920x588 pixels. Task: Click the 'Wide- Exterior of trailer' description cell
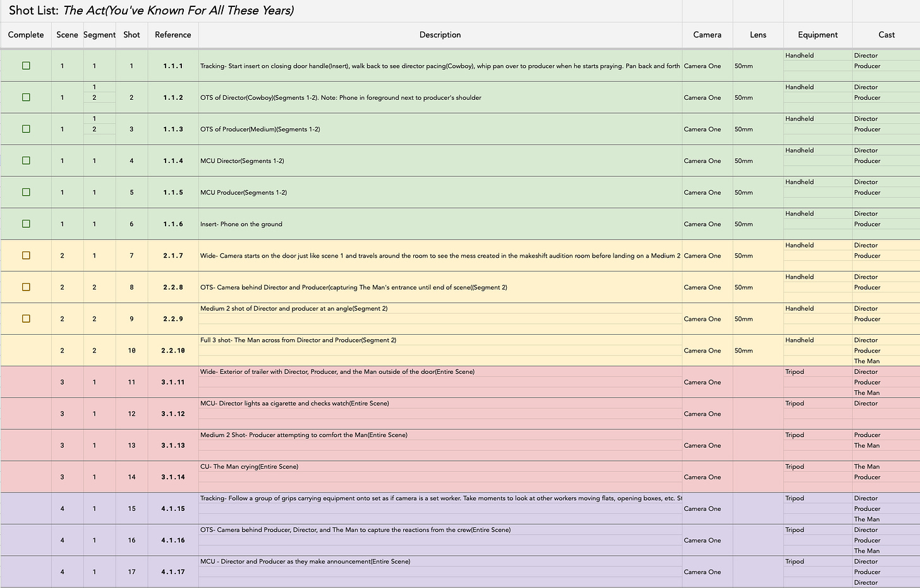[x=440, y=371]
